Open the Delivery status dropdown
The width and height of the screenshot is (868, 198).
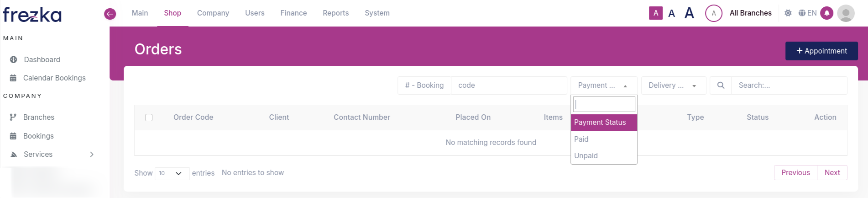(673, 86)
